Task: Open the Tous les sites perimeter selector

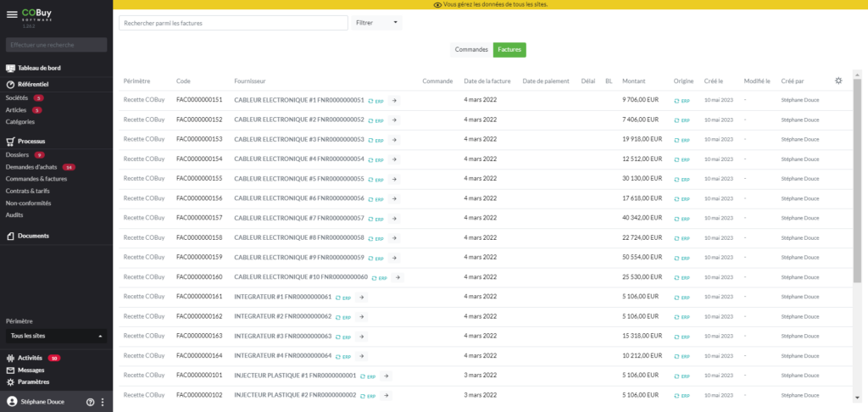Action: click(x=56, y=336)
